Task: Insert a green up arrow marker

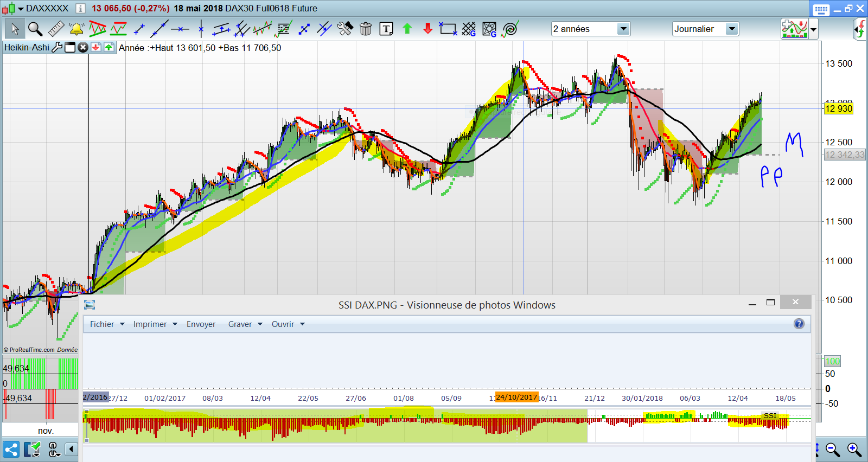Action: pyautogui.click(x=407, y=29)
